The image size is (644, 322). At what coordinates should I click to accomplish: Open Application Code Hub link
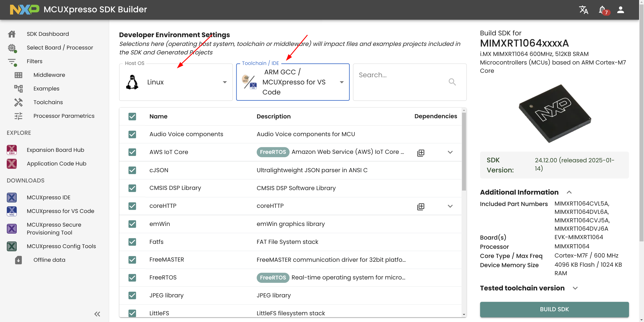[56, 163]
